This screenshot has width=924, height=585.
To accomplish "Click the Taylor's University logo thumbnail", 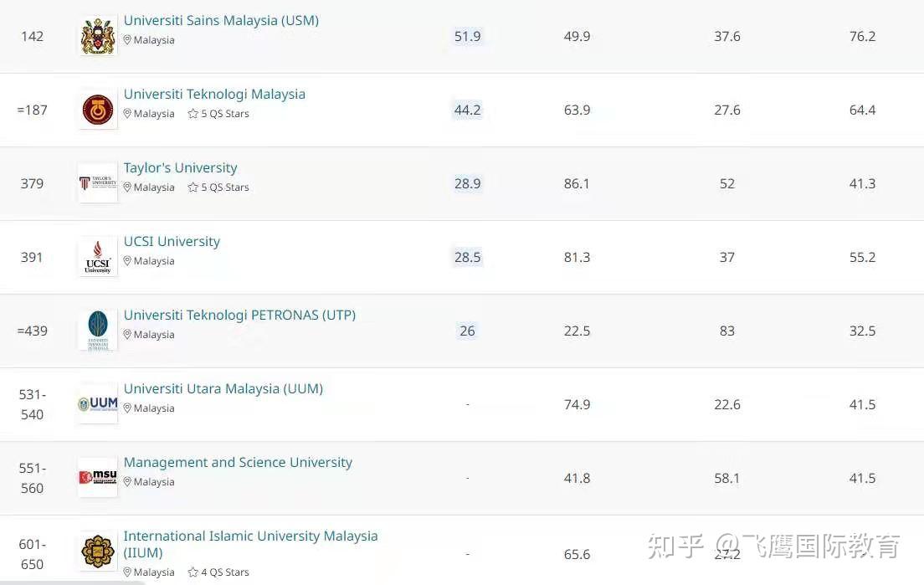I will coord(98,183).
